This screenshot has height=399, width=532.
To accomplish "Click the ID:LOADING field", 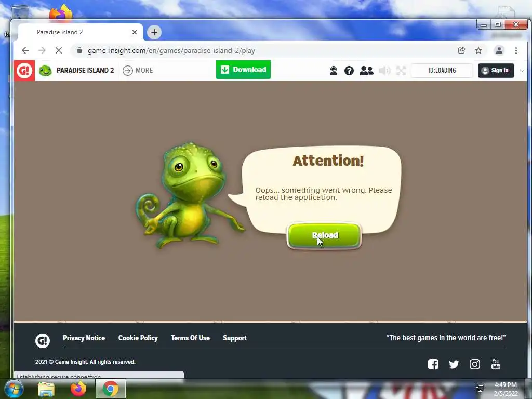I will pyautogui.click(x=442, y=71).
